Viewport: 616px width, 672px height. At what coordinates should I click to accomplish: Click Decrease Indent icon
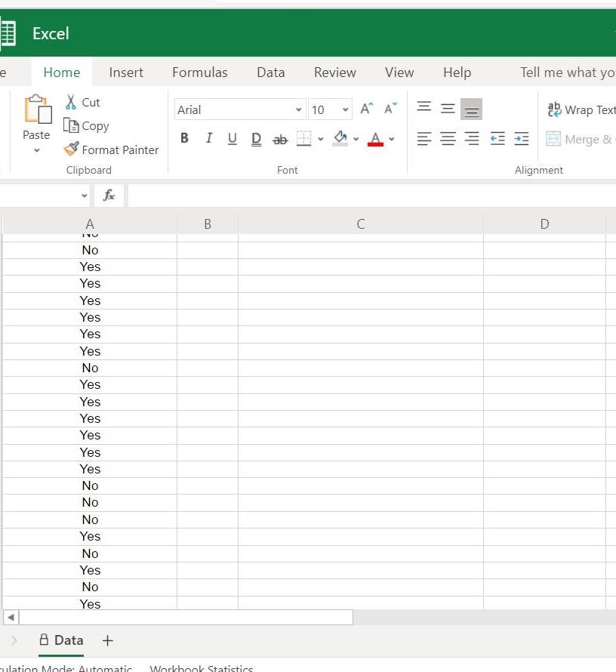pyautogui.click(x=497, y=139)
